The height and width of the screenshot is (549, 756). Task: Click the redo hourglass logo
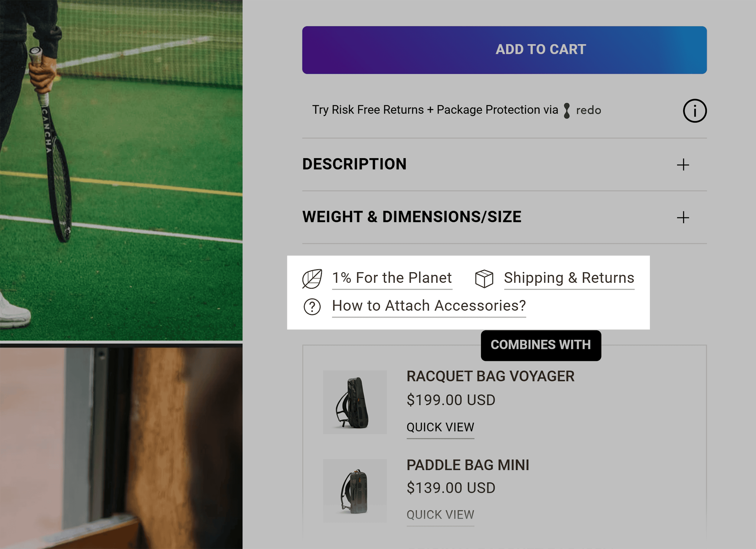pos(567,110)
